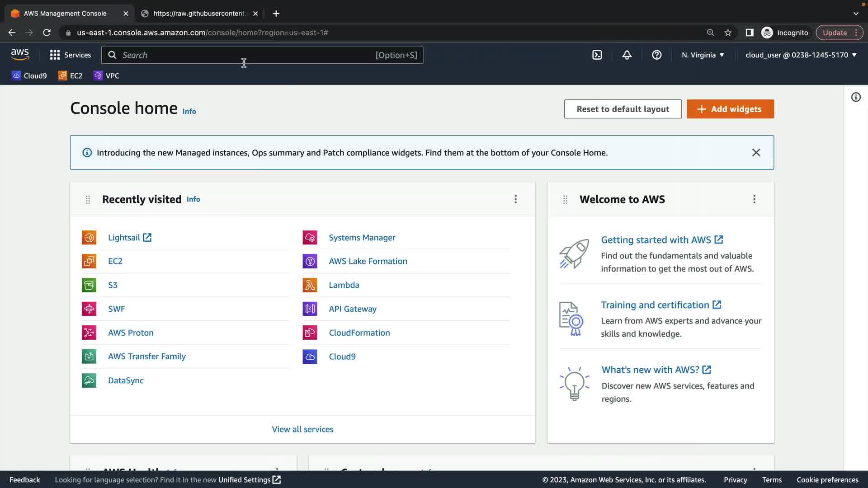Expand the N. Virginia region dropdown
This screenshot has width=868, height=488.
(x=703, y=55)
